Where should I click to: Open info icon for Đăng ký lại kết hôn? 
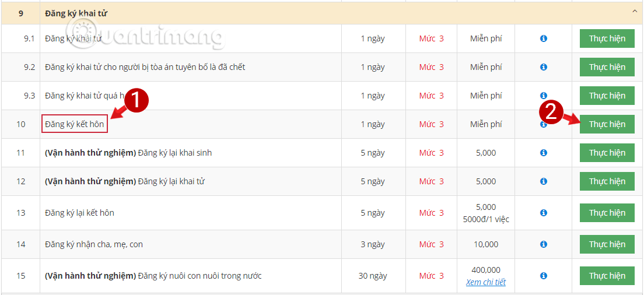click(x=543, y=213)
